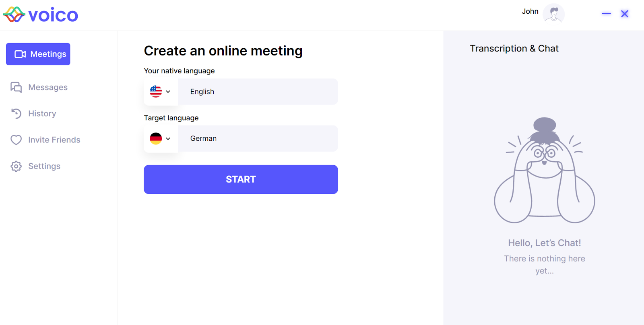644x325 pixels.
Task: Expand the native language chevron
Action: click(168, 92)
